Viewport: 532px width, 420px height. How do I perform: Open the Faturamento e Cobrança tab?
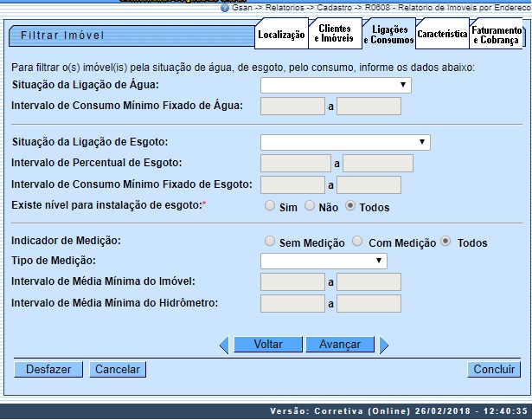click(x=497, y=36)
